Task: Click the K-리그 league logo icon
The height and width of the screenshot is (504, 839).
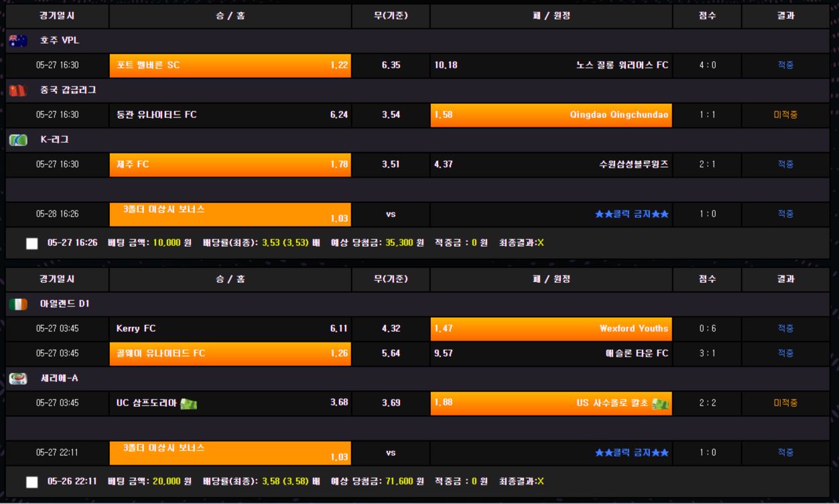Action: pos(18,140)
